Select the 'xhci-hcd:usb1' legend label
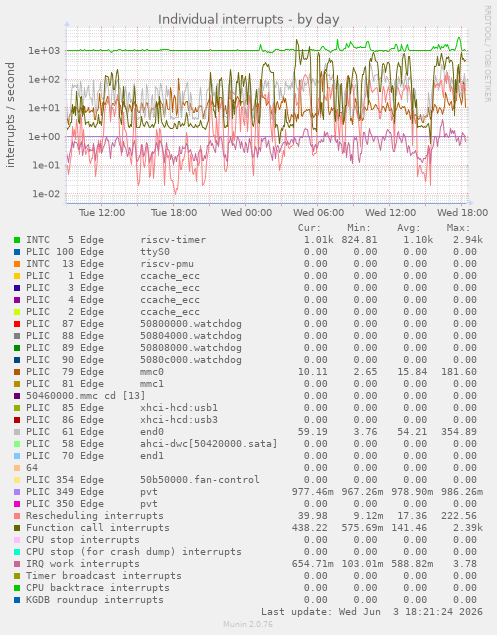497x635 pixels. pos(179,408)
